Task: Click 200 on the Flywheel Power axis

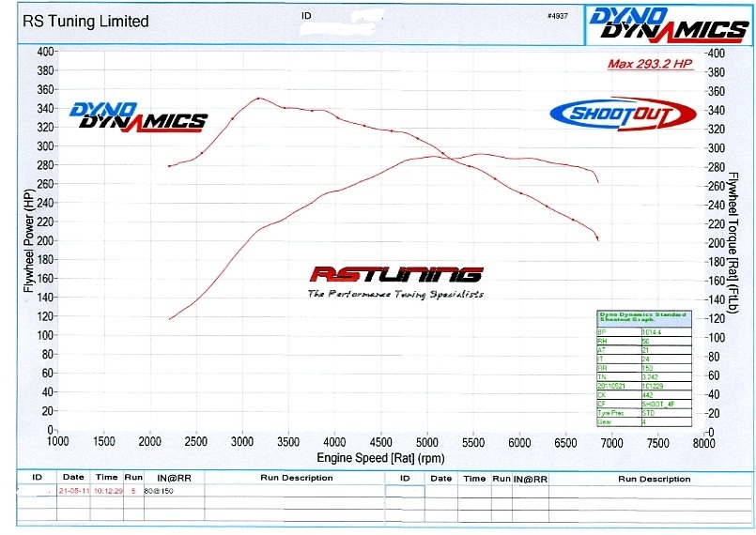Action: point(45,240)
